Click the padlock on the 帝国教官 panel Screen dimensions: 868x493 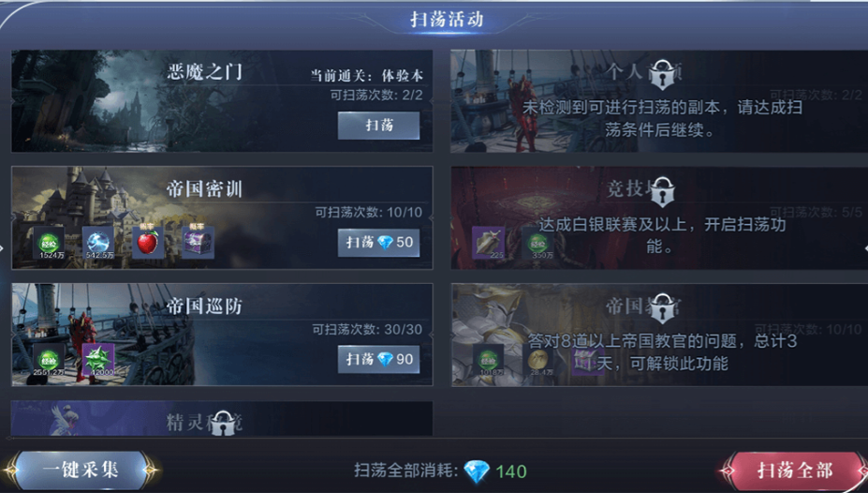point(662,309)
